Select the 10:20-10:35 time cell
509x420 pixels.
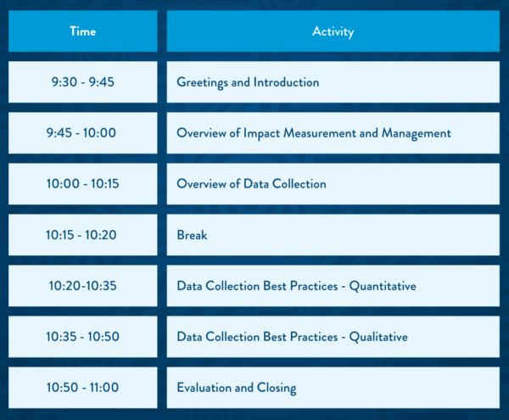click(83, 286)
